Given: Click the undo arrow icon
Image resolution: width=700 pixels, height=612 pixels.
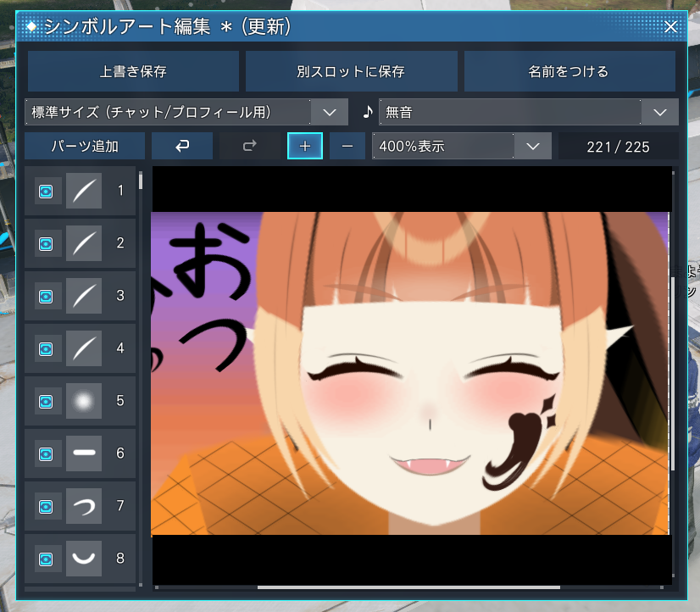Looking at the screenshot, I should click(x=182, y=146).
